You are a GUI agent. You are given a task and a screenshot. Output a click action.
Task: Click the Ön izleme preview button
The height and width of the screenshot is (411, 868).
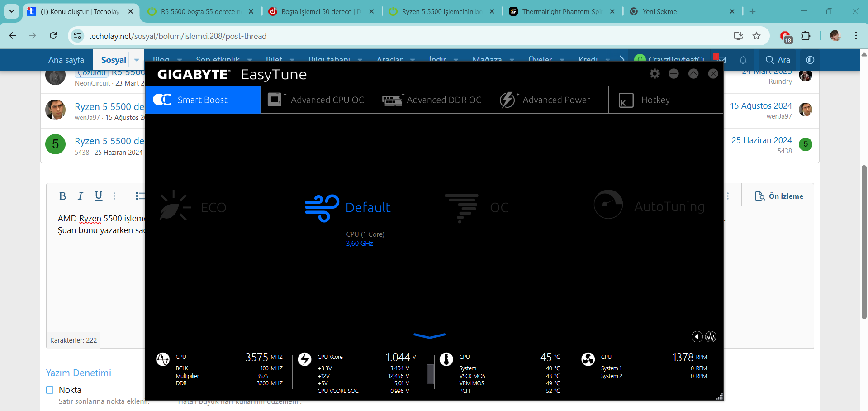[779, 196]
